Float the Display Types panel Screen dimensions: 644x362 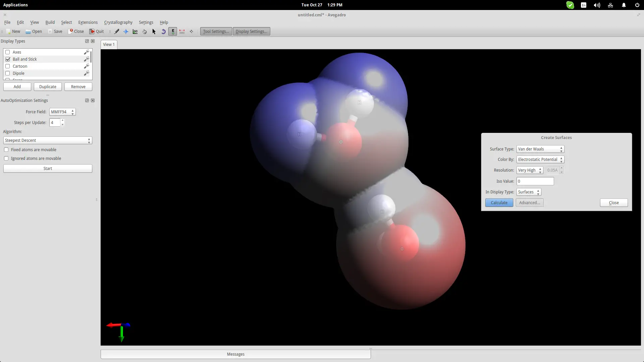tap(87, 41)
